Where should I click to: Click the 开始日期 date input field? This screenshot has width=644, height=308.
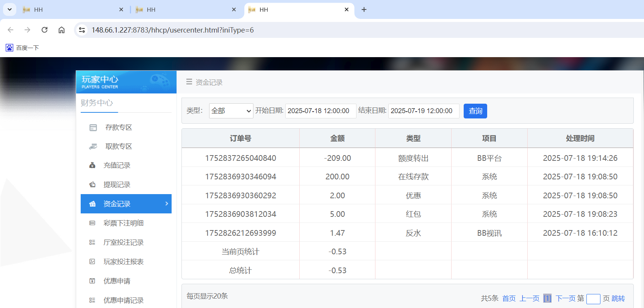tap(320, 111)
